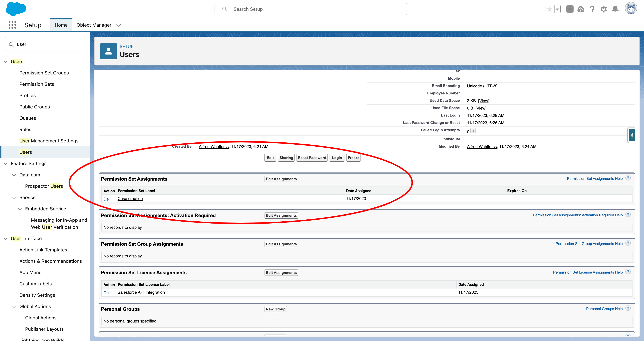
Task: Click the Edit user button
Action: [x=270, y=158]
